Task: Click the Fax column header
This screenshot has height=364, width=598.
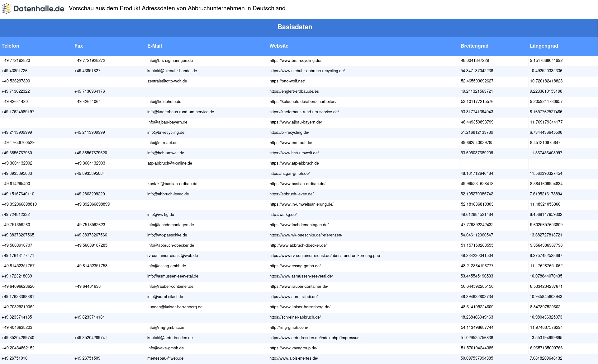Action: pos(78,46)
